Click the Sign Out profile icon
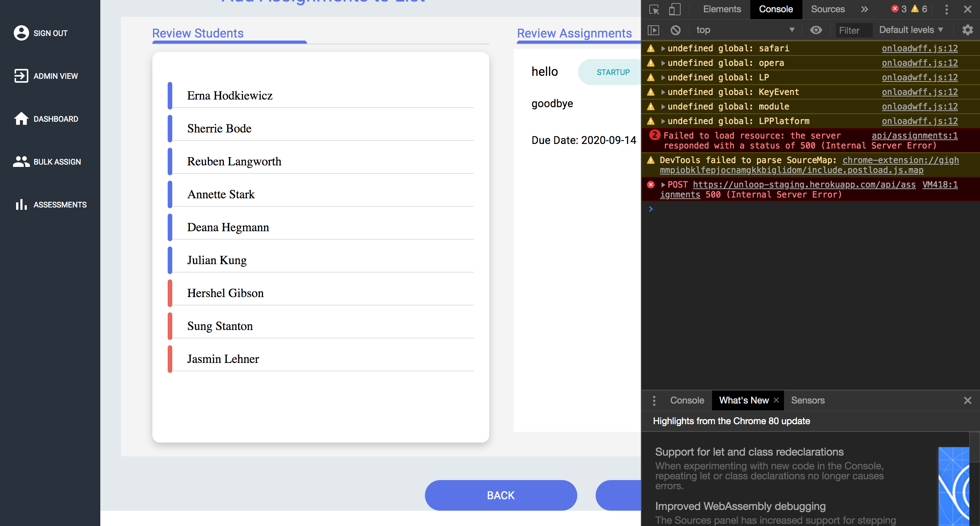The image size is (980, 526). point(21,33)
